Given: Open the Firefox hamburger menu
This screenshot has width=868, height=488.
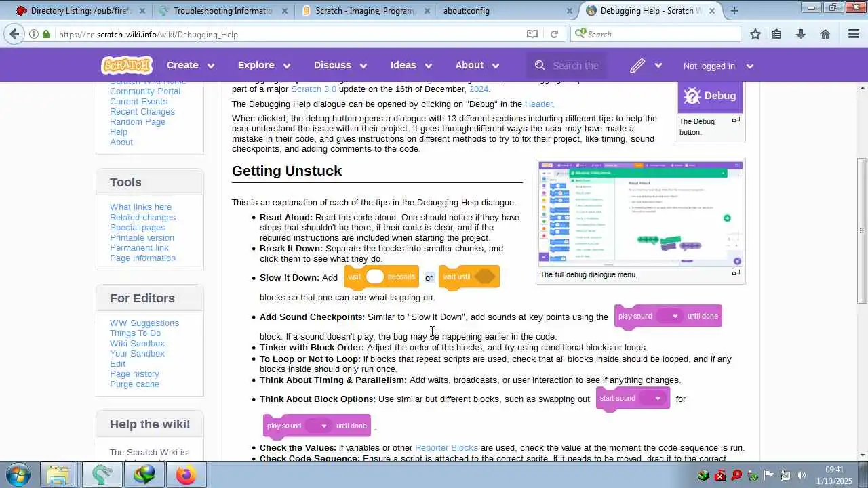Looking at the screenshot, I should (x=854, y=34).
